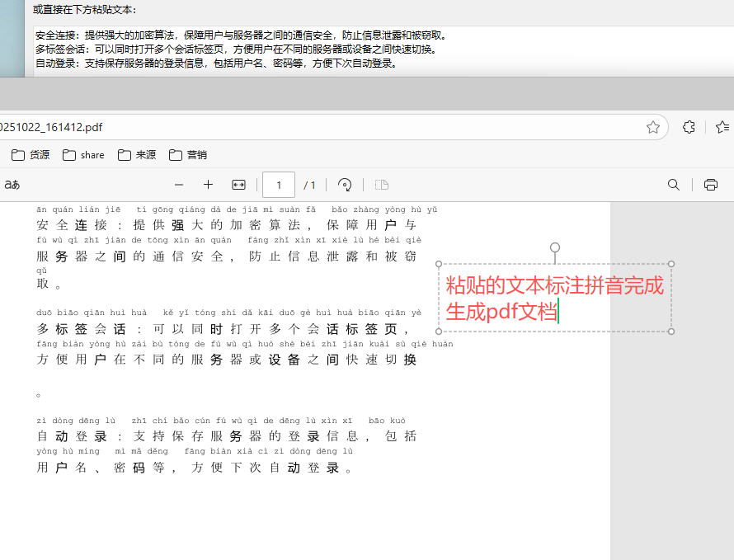Open the share bookmarks folder
This screenshot has width=734, height=560.
83,155
